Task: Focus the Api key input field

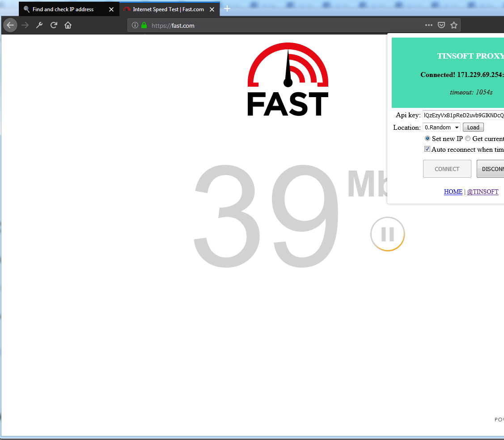Action: point(463,115)
